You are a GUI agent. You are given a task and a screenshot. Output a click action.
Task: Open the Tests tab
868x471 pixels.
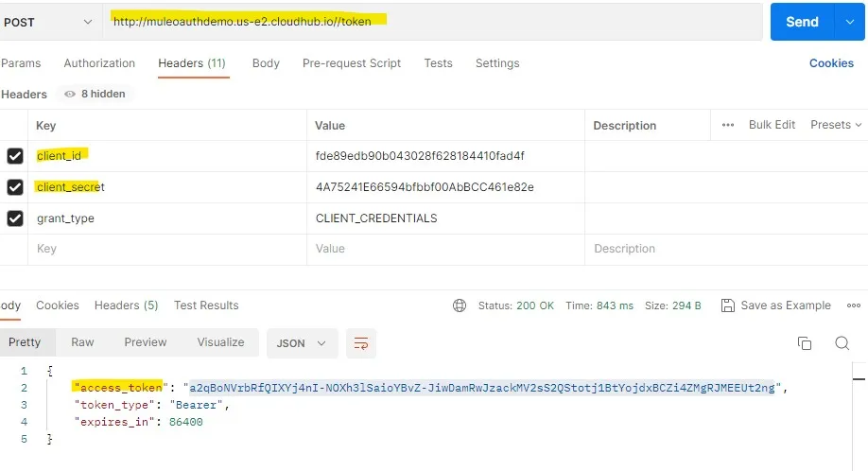[438, 63]
